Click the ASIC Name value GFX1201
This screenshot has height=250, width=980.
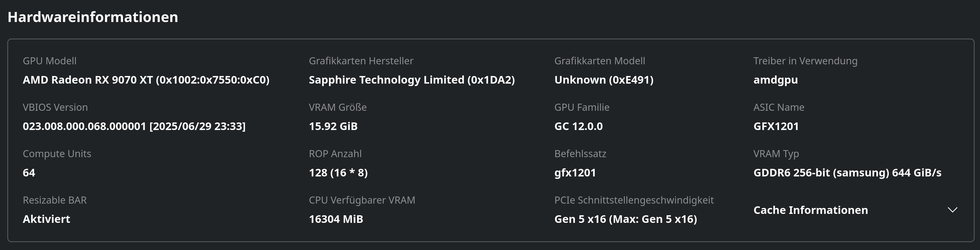776,126
